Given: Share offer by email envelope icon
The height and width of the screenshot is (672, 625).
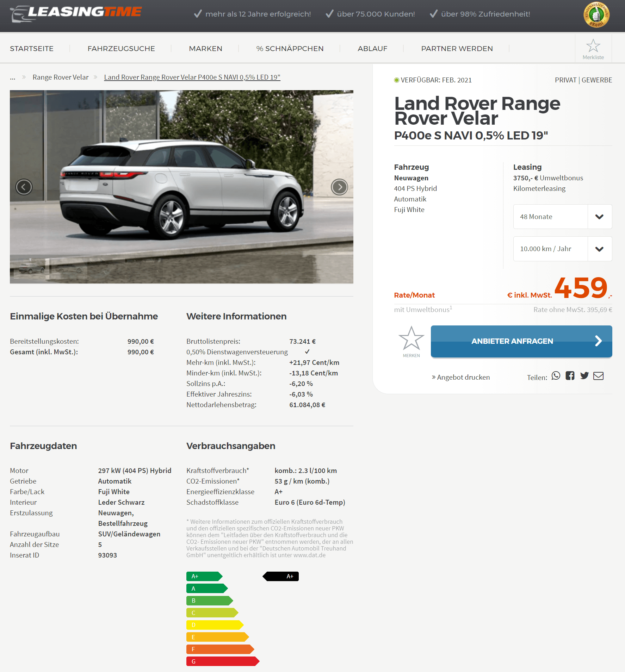Looking at the screenshot, I should (x=599, y=376).
